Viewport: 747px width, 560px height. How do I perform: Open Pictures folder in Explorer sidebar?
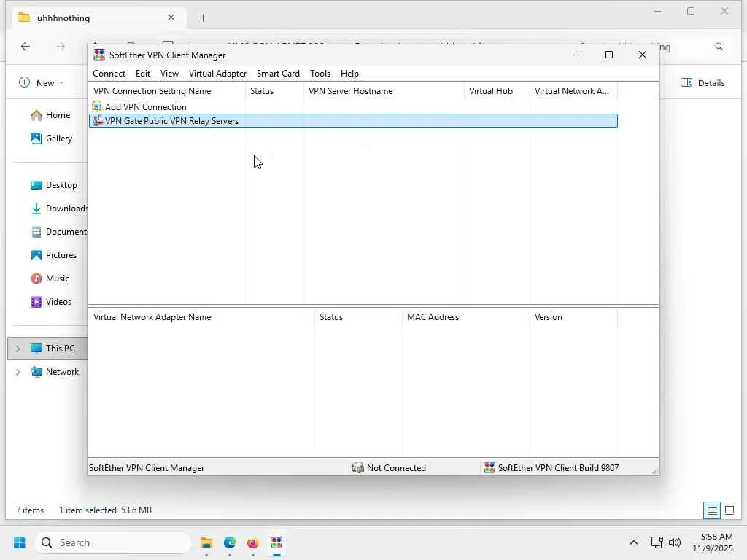click(x=53, y=255)
